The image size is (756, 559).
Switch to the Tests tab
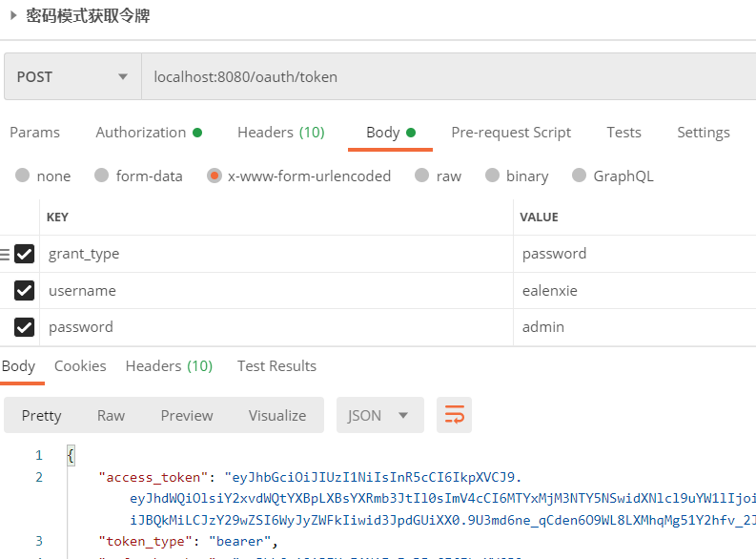tap(623, 133)
